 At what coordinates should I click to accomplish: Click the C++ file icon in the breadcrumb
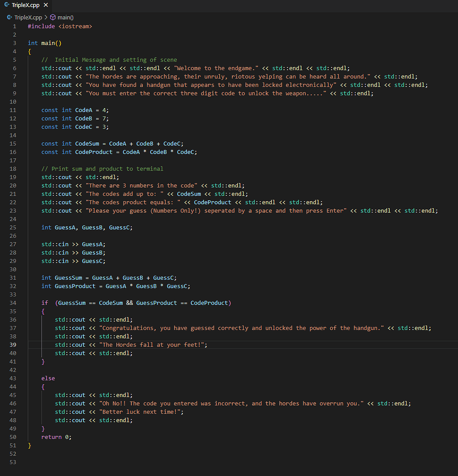[10, 17]
